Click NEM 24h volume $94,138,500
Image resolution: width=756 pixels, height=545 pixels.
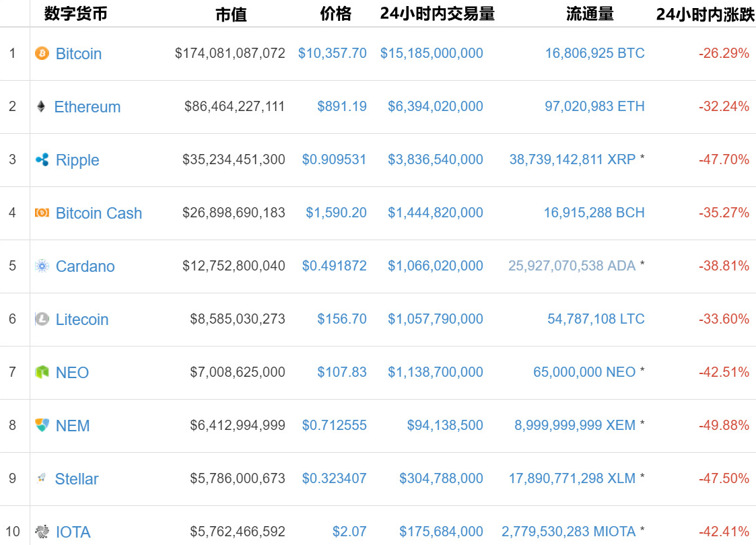coord(445,425)
